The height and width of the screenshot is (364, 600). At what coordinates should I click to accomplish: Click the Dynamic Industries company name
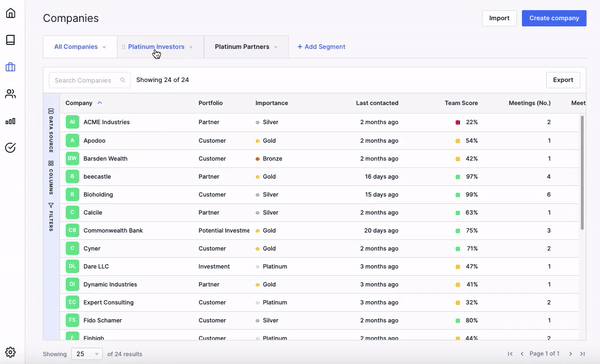coord(110,284)
